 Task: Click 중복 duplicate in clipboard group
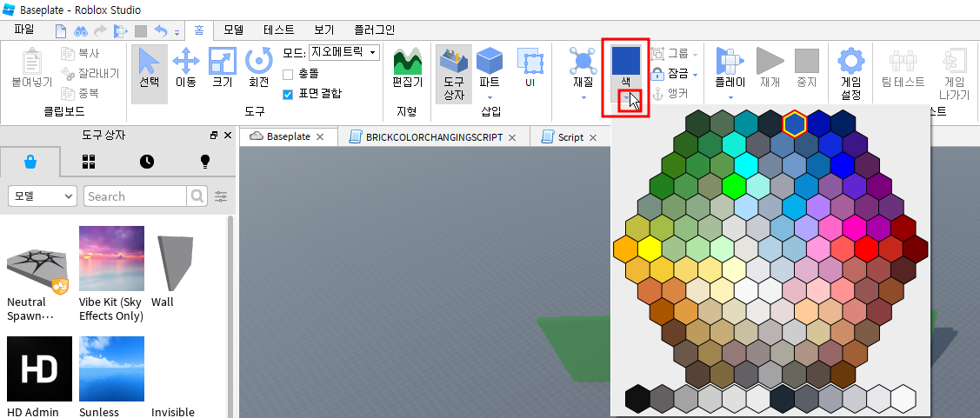(x=81, y=93)
